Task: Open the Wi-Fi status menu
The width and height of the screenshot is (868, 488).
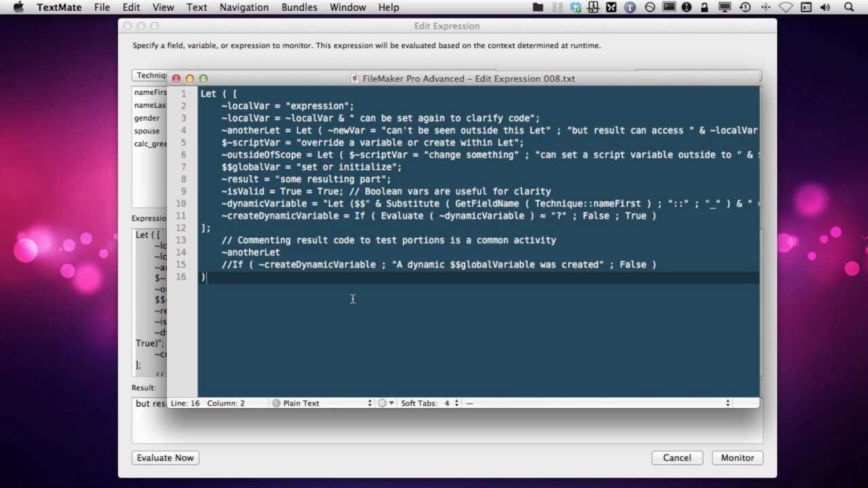Action: click(786, 7)
